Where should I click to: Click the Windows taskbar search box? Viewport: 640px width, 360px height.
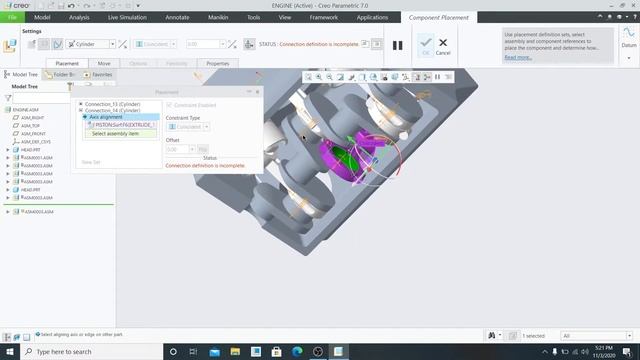(x=91, y=351)
